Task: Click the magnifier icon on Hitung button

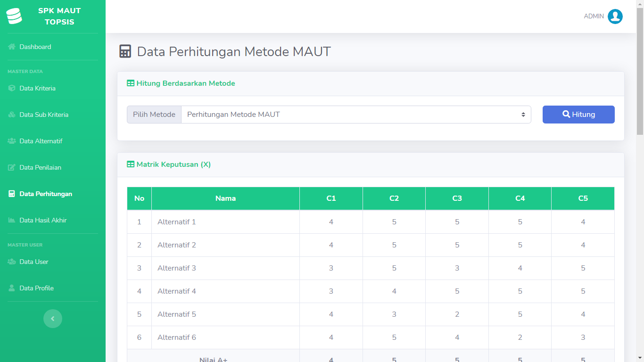Action: click(x=566, y=114)
